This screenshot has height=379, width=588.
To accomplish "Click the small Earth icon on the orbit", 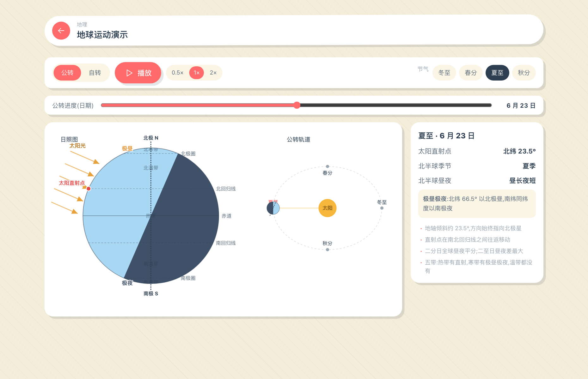I will coord(273,208).
